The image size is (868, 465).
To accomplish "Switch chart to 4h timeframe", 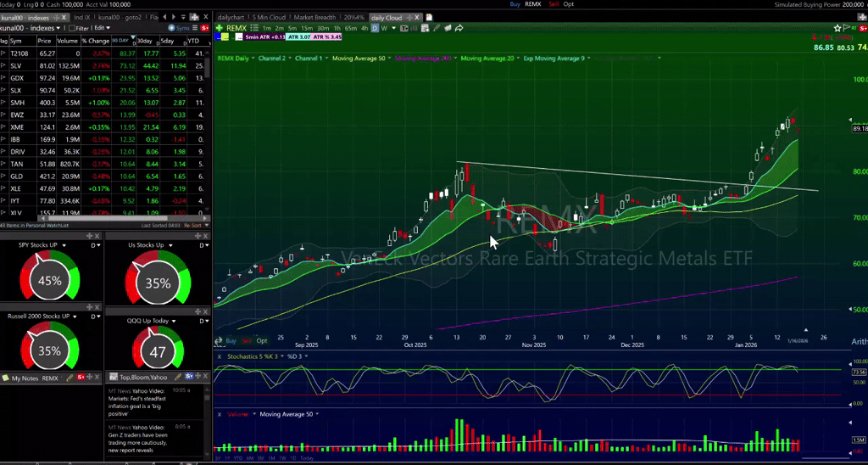I will (364, 28).
